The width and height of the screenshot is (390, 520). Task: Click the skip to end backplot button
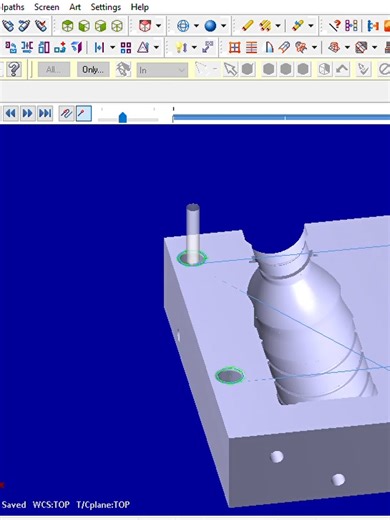(x=45, y=114)
